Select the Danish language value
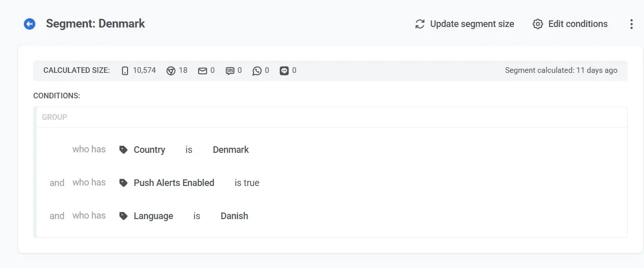 (x=234, y=216)
